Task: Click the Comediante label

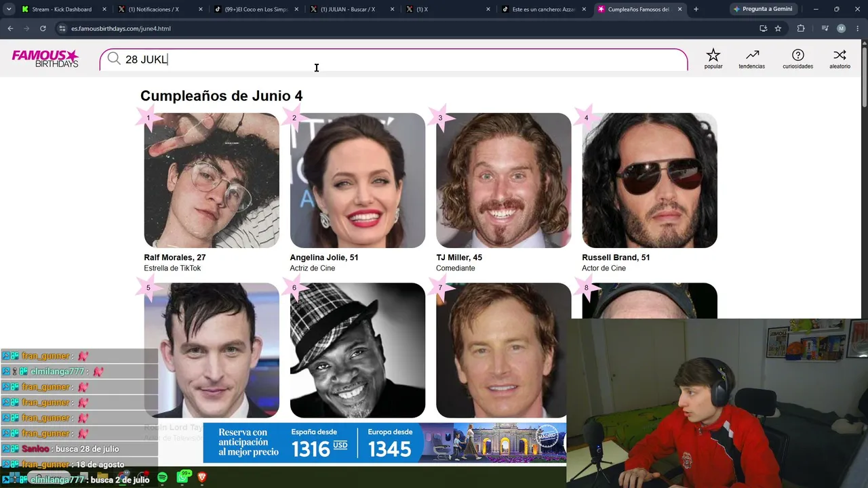Action: (x=456, y=268)
